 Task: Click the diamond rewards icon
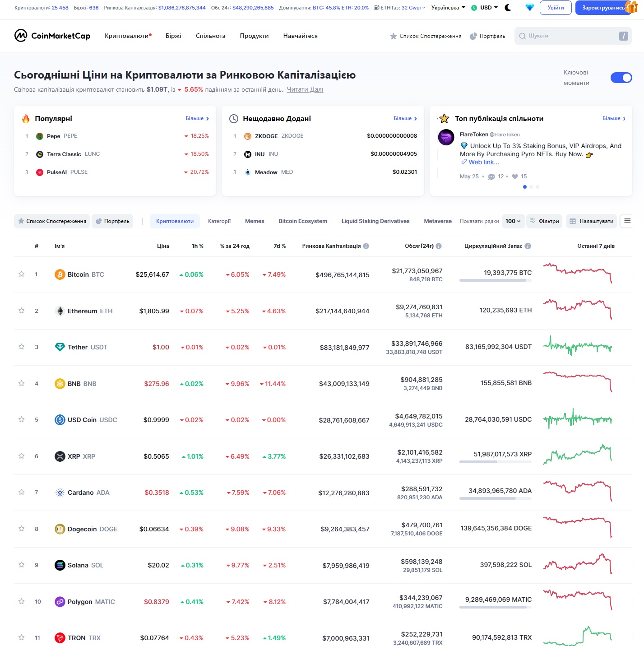[x=530, y=8]
